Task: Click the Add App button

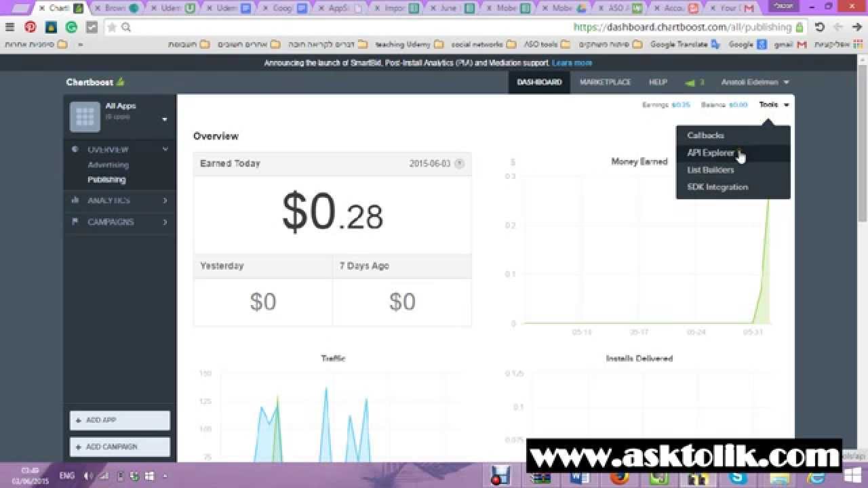Action: [120, 420]
